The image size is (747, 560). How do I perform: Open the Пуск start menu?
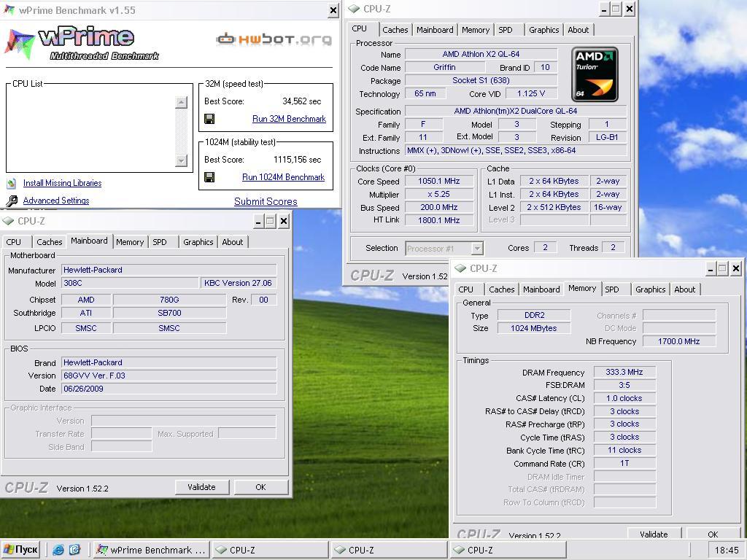pyautogui.click(x=20, y=550)
